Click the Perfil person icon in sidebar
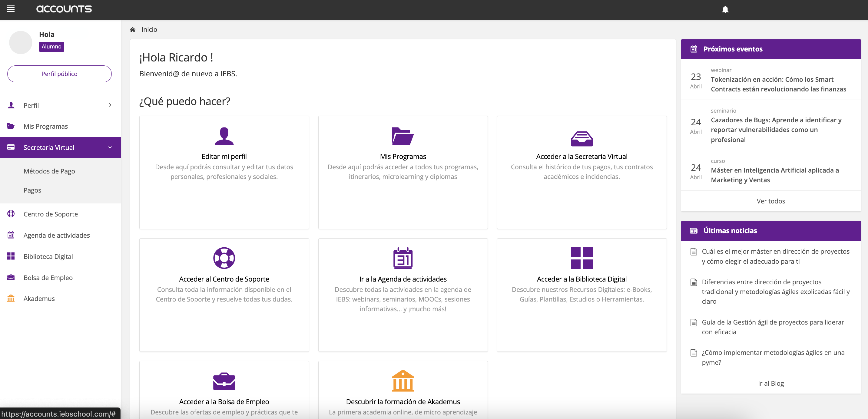Screen dimensions: 868x419 coord(11,105)
